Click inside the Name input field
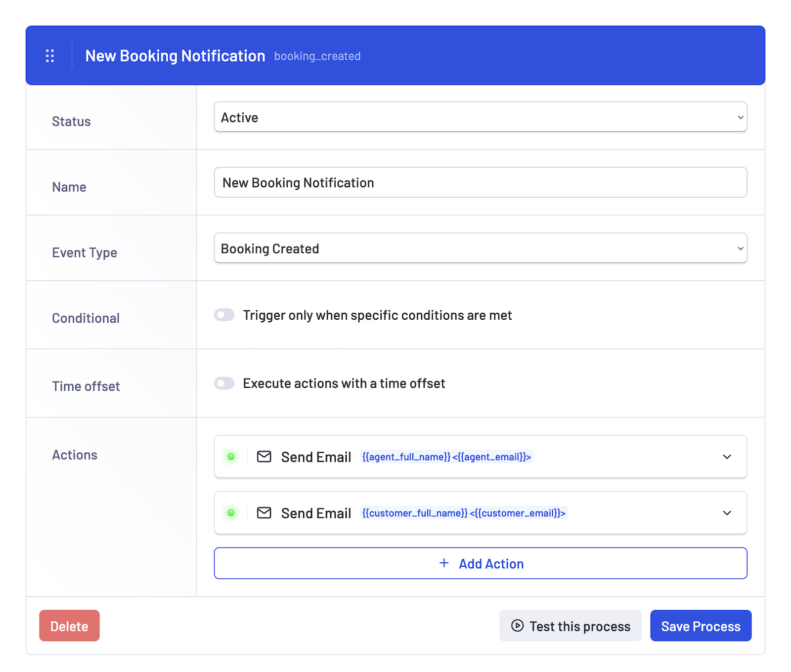 pos(481,182)
